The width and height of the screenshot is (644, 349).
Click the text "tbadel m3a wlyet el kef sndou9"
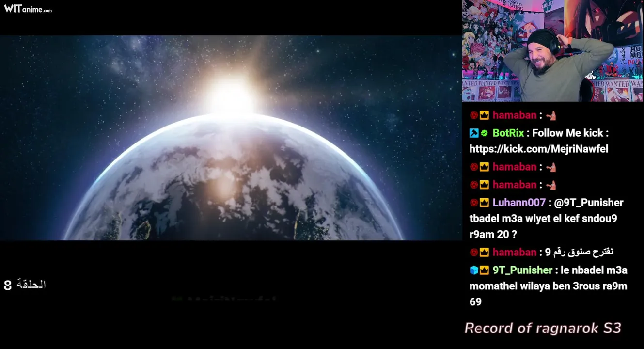[x=543, y=219]
